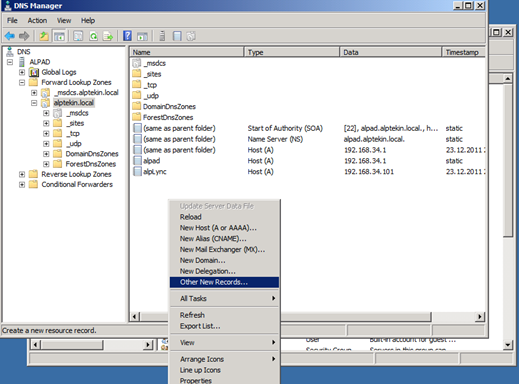Expand the _msdcs.alptekin.local zone
The height and width of the screenshot is (384, 519).
tap(34, 92)
